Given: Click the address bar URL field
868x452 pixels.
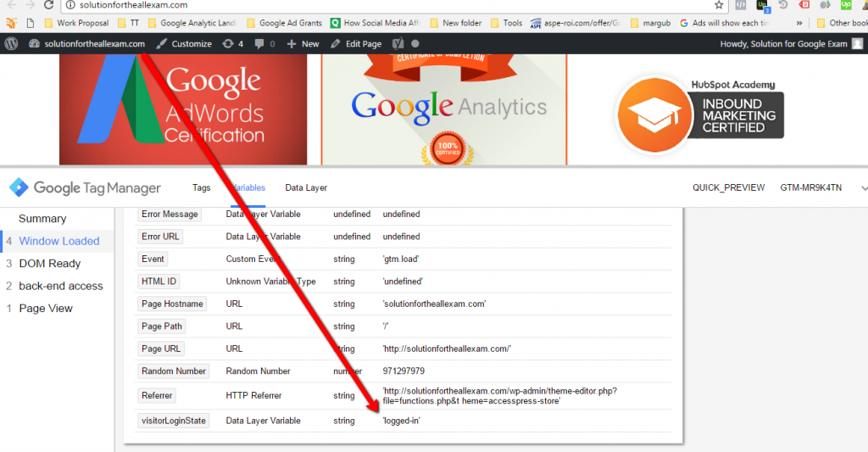Looking at the screenshot, I should pyautogui.click(x=387, y=5).
